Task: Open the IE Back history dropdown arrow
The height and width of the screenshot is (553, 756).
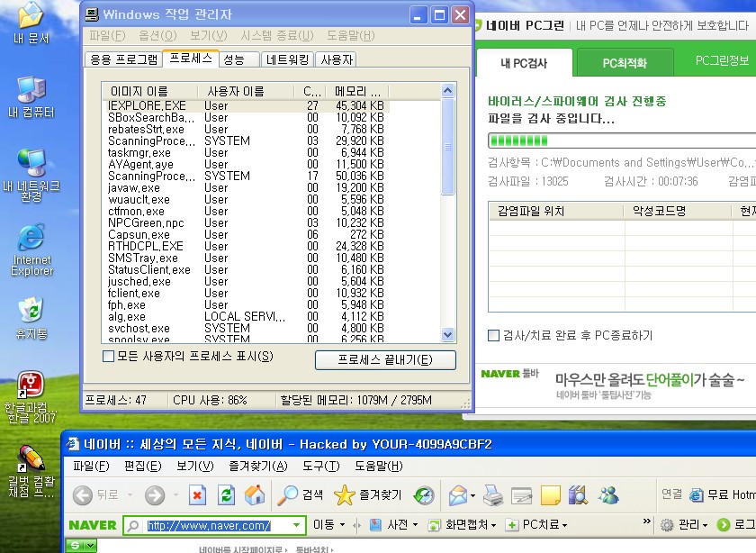Action: tap(130, 495)
